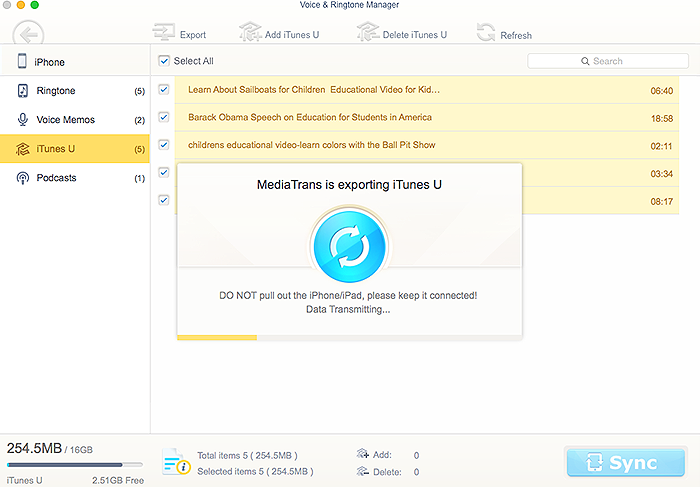Open the Voice Memos category
The image size is (700, 487).
(x=75, y=120)
